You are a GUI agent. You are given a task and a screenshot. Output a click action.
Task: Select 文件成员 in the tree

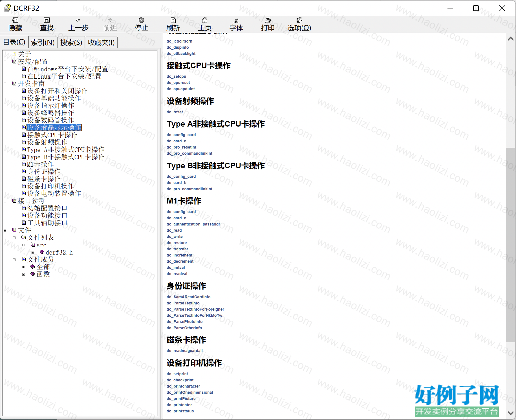point(41,259)
